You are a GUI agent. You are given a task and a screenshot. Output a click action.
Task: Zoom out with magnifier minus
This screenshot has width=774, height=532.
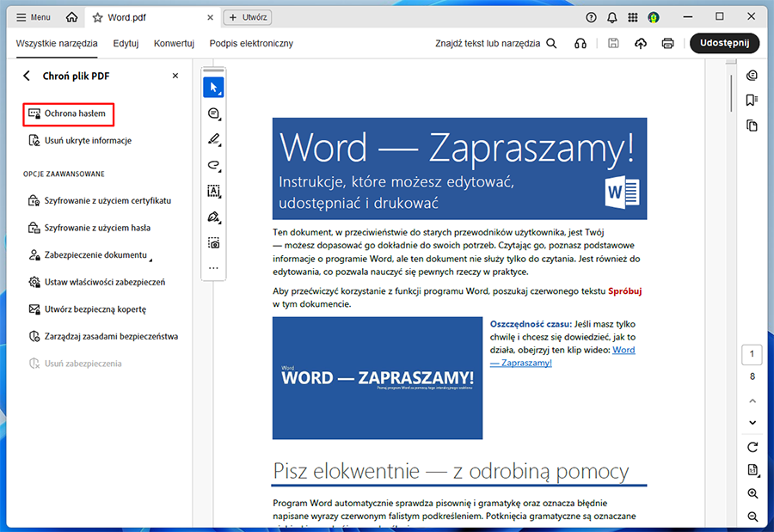click(x=752, y=517)
